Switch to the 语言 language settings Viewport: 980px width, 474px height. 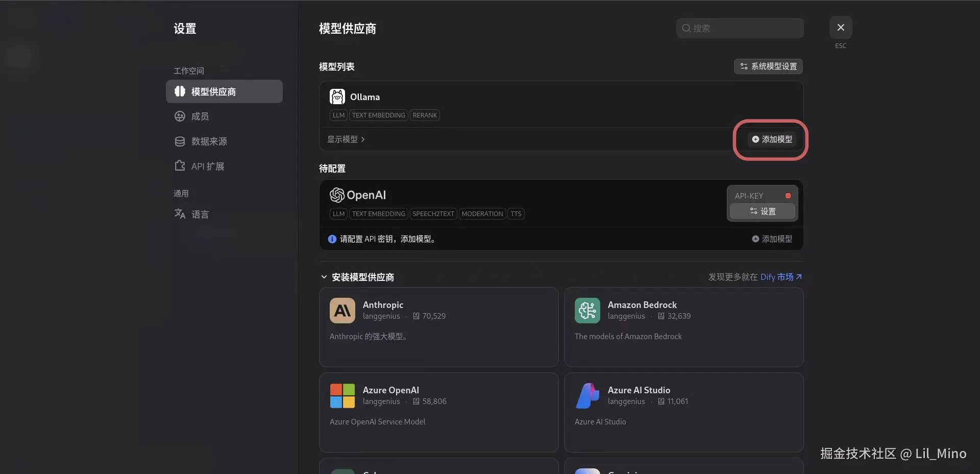pyautogui.click(x=224, y=214)
